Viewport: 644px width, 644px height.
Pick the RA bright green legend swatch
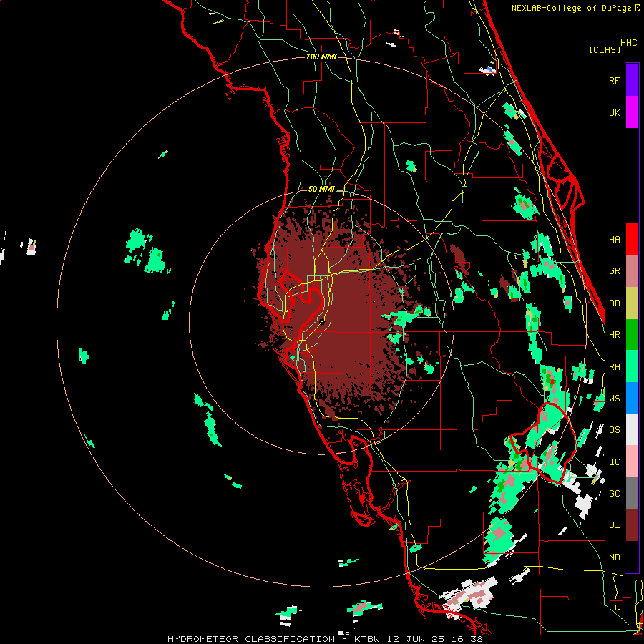(632, 366)
